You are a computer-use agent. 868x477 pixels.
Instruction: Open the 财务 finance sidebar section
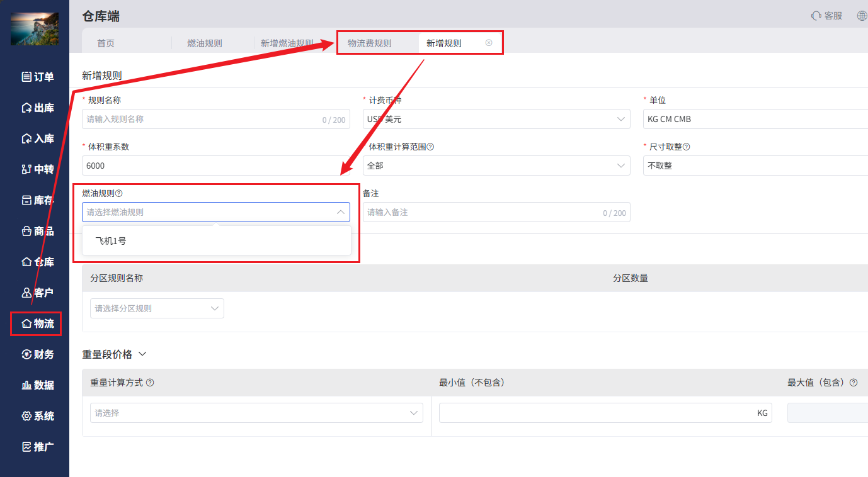(x=38, y=354)
